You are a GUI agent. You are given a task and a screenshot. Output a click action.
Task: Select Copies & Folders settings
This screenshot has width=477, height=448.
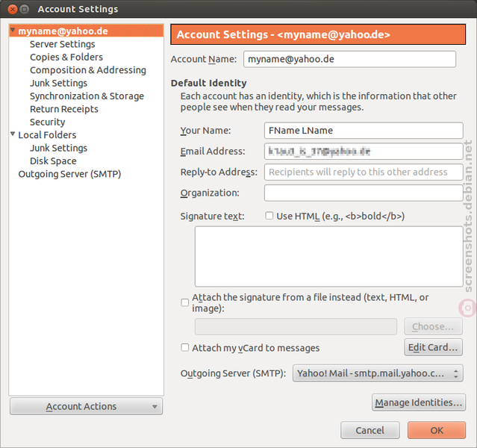point(66,57)
